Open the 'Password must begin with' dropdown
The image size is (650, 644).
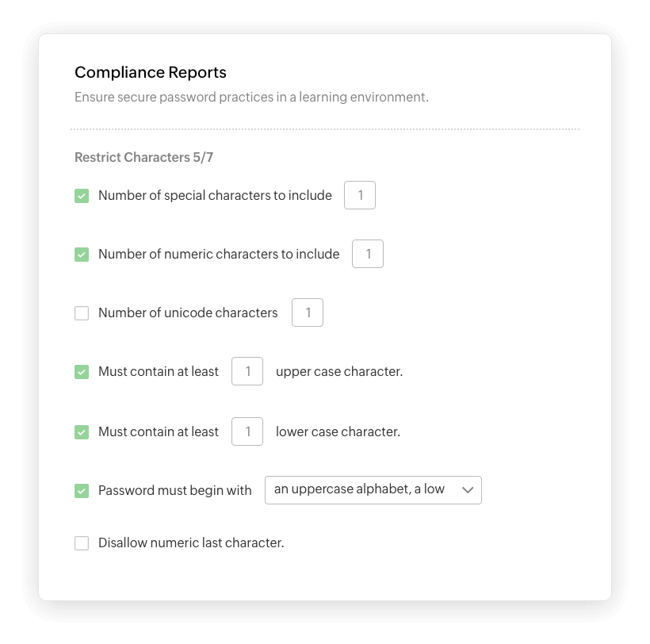tap(373, 489)
